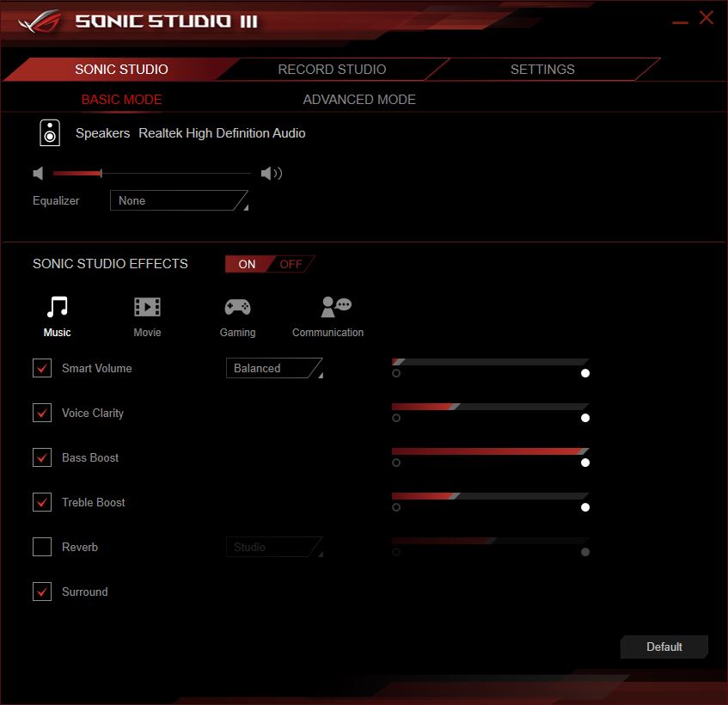Screen dimensions: 728x705
Task: Switch to the SONIC STUDIO tab
Action: point(122,69)
